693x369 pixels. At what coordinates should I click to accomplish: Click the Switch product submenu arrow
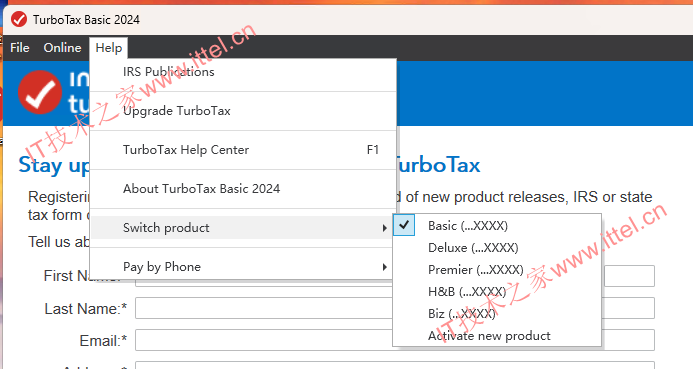click(385, 228)
